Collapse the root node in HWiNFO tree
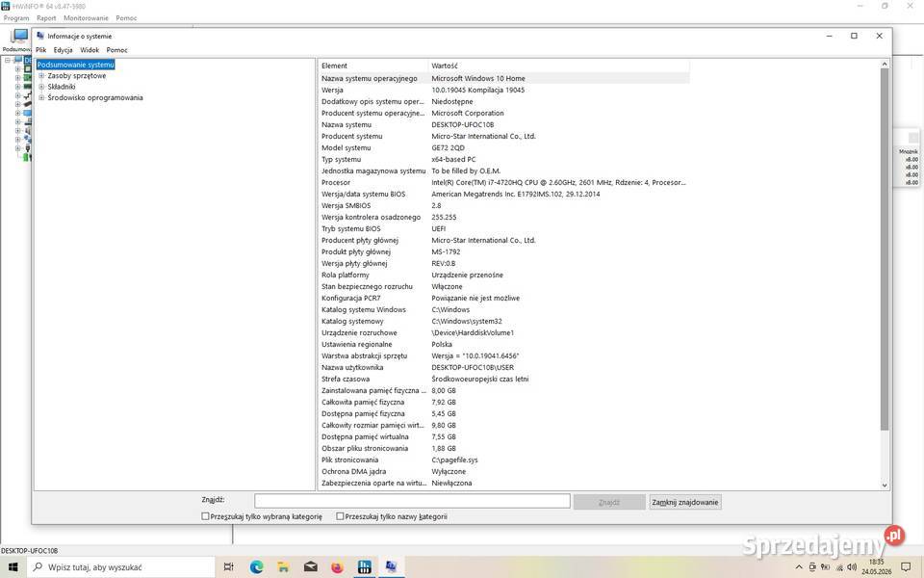Viewport: 924px width, 578px height. click(x=8, y=60)
